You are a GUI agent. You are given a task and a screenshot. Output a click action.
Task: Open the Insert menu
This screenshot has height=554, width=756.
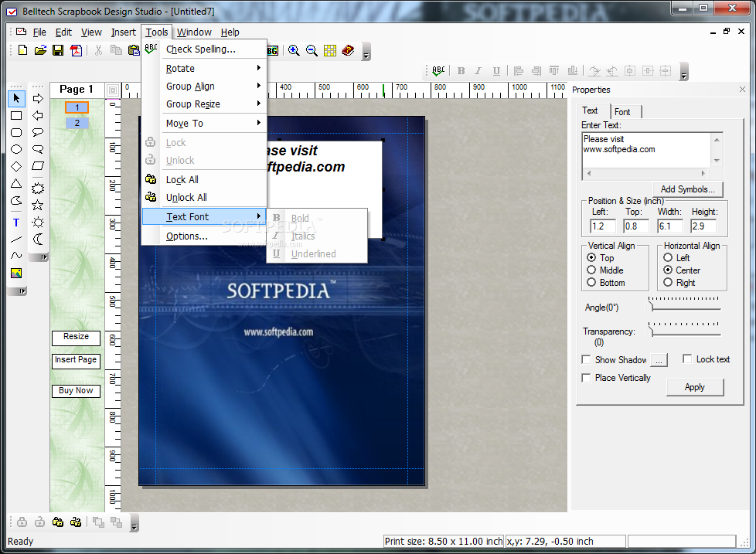[124, 32]
